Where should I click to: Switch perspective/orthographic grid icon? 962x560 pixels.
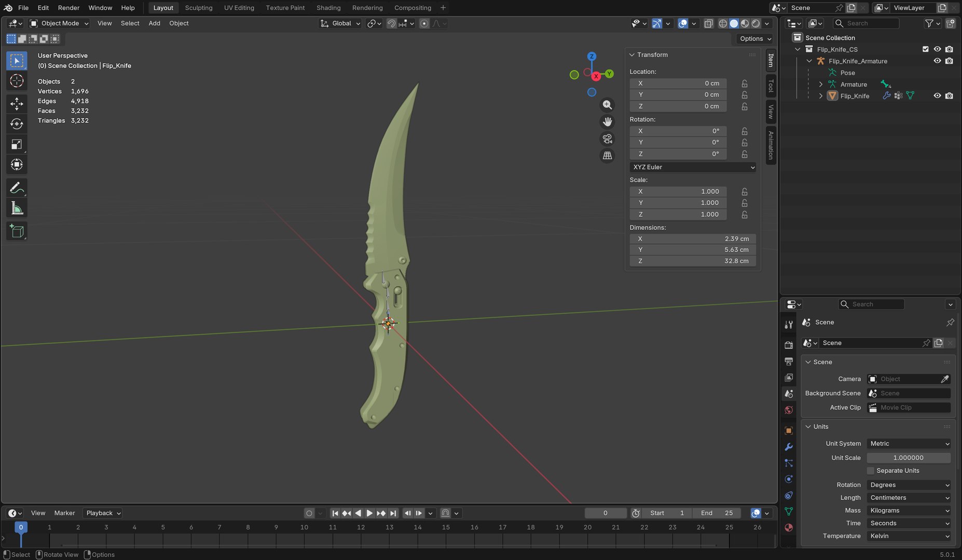coord(607,156)
